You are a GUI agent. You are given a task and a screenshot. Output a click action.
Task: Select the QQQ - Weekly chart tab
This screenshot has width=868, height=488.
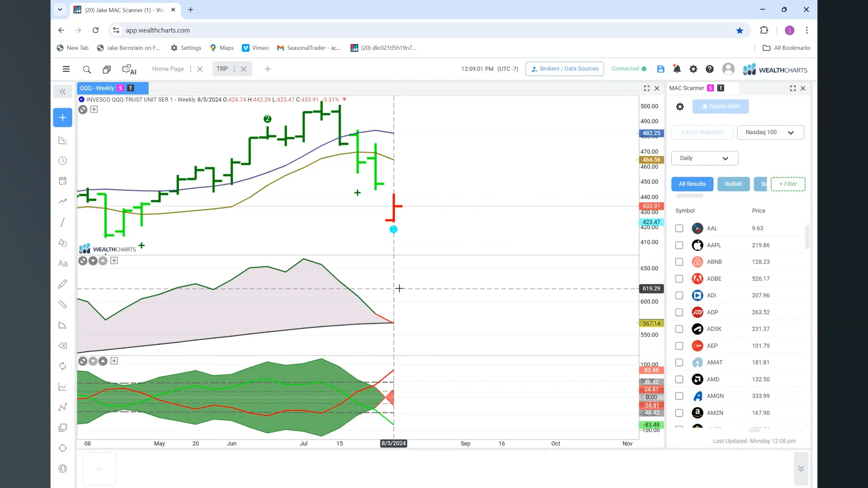113,88
